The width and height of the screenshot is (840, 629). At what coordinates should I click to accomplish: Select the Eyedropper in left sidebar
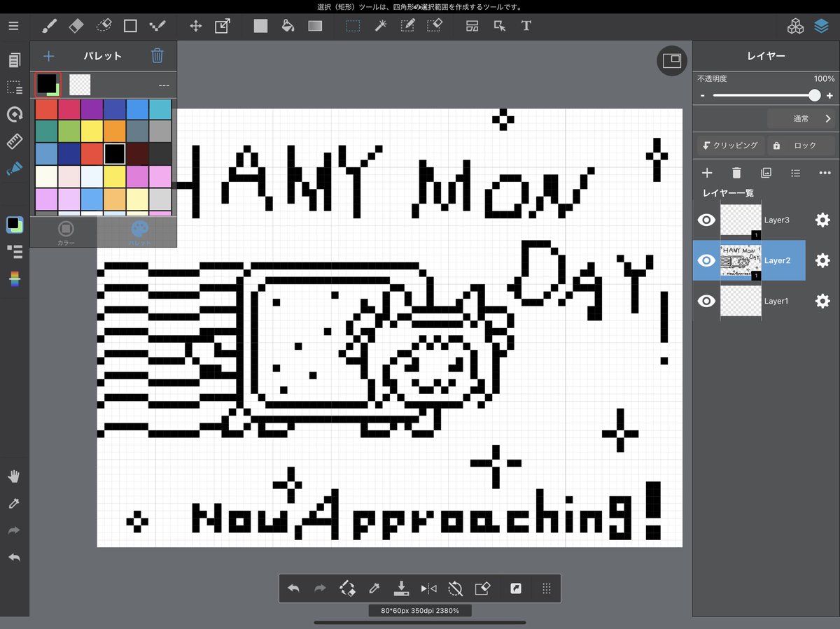[x=14, y=503]
